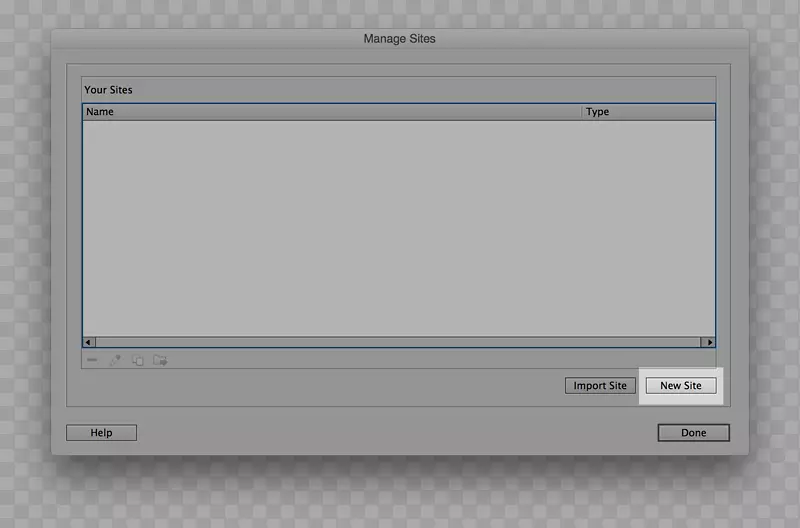Open Import Site dialog
The width and height of the screenshot is (800, 528).
[x=600, y=386]
